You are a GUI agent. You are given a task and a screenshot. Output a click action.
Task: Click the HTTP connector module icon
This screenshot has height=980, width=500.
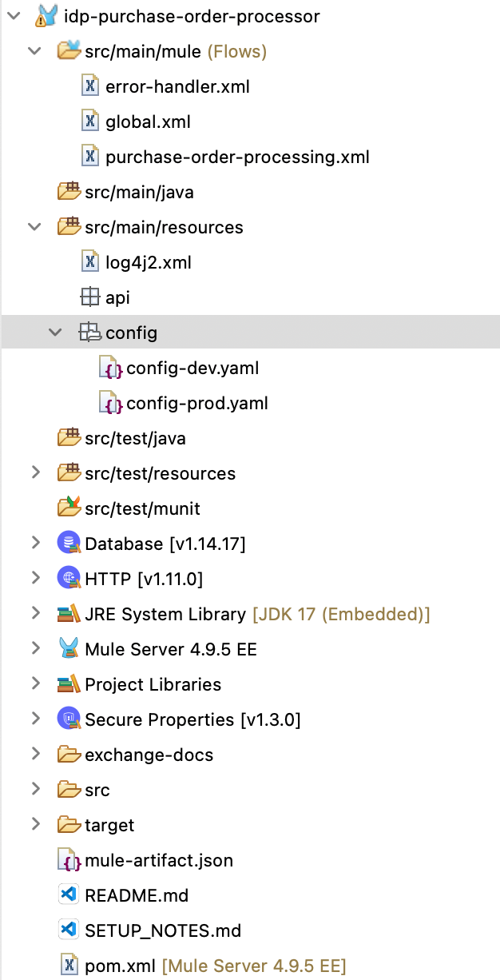[69, 578]
